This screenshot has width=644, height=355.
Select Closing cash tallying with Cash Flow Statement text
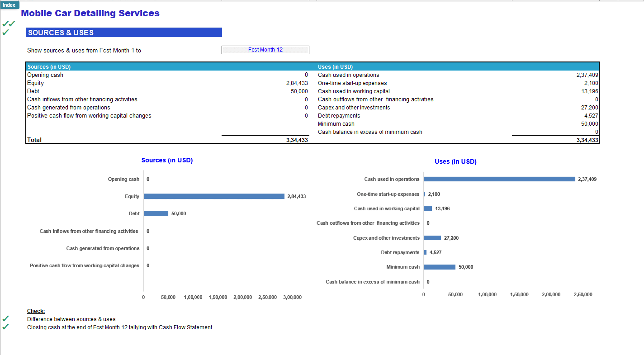(120, 327)
